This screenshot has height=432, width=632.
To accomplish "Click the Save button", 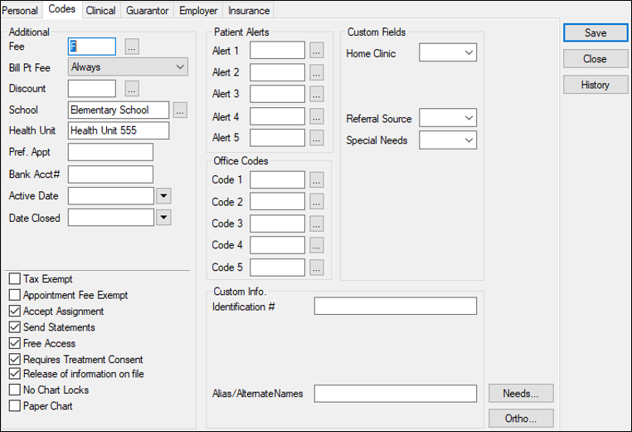I will [595, 33].
